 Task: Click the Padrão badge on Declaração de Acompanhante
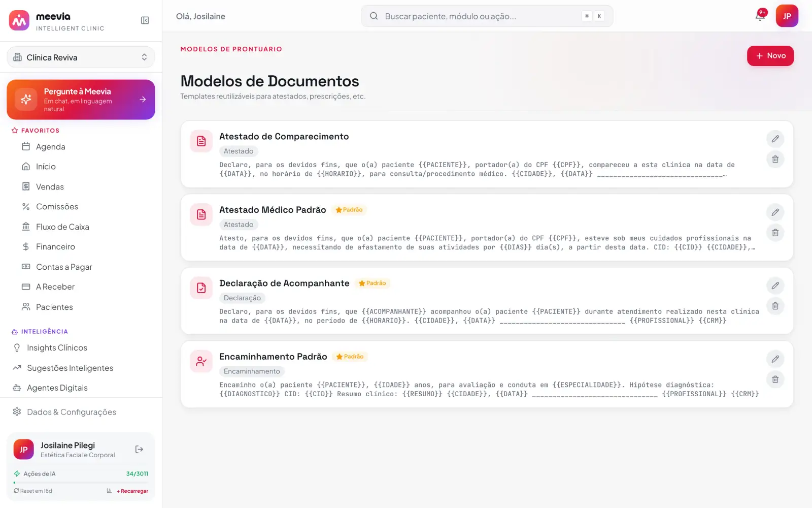pos(373,283)
